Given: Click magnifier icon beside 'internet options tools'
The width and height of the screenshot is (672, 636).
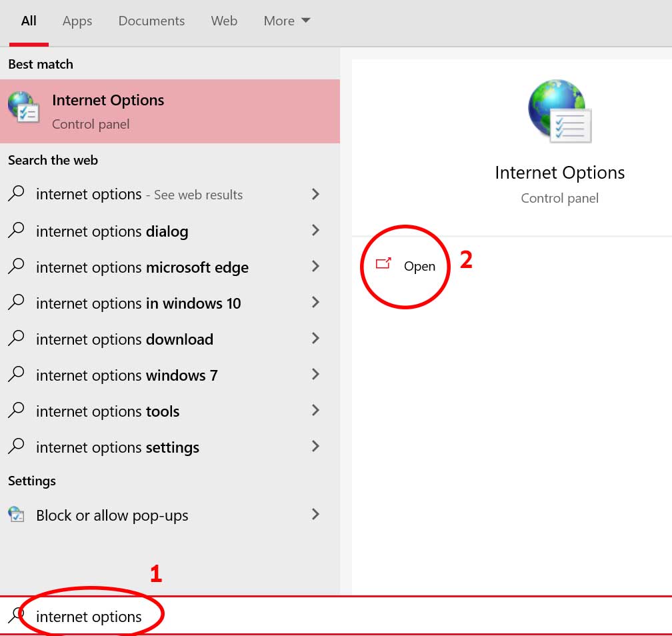Looking at the screenshot, I should [x=16, y=410].
